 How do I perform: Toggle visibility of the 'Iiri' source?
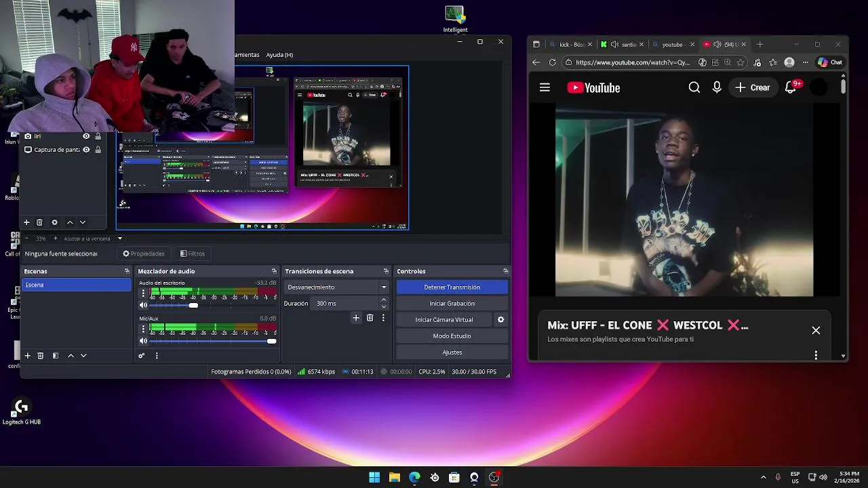86,136
